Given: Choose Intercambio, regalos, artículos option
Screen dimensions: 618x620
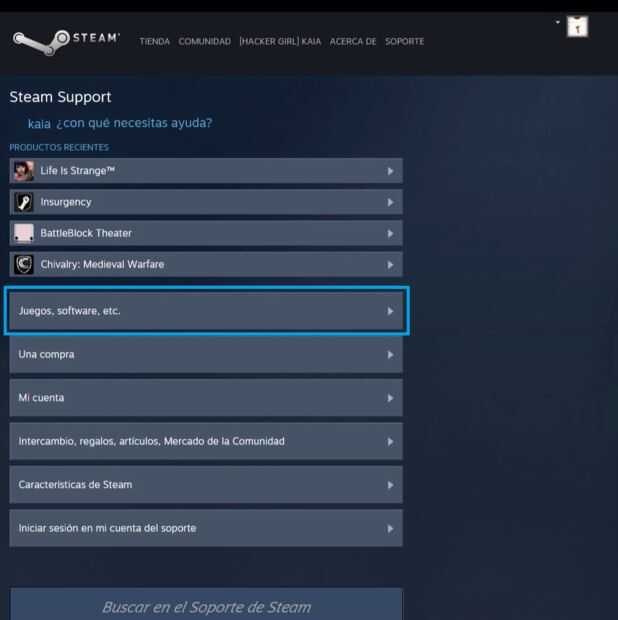Looking at the screenshot, I should pos(206,441).
